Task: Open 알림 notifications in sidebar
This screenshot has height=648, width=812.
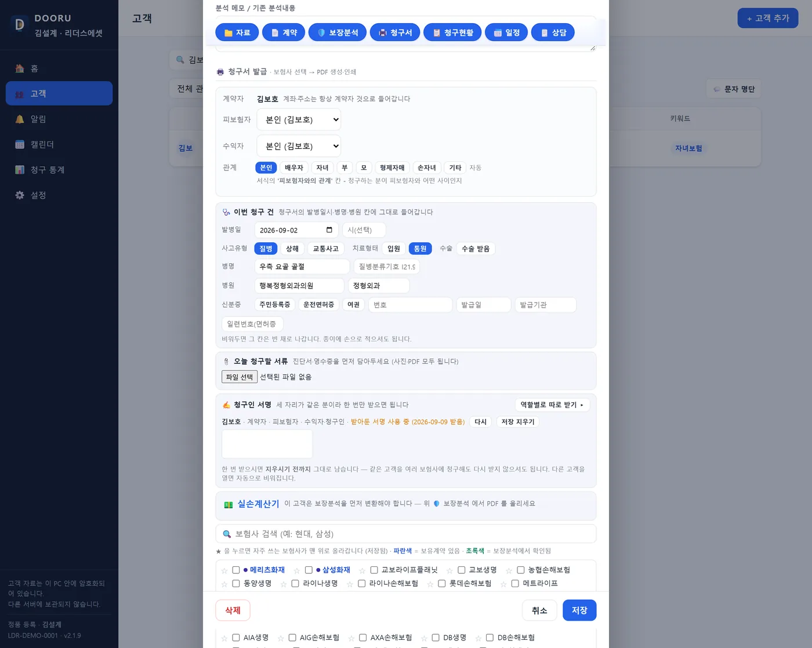Action: pyautogui.click(x=59, y=119)
